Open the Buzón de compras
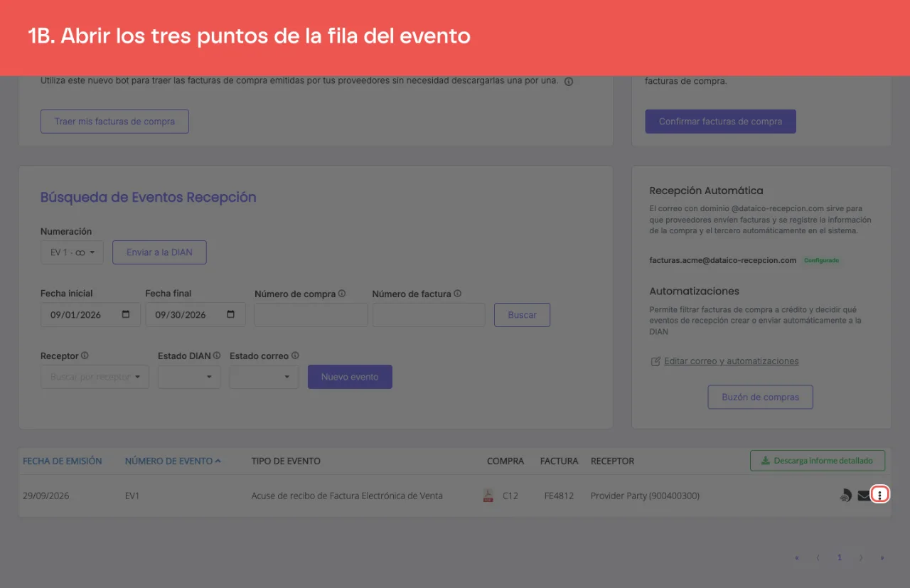 [760, 397]
